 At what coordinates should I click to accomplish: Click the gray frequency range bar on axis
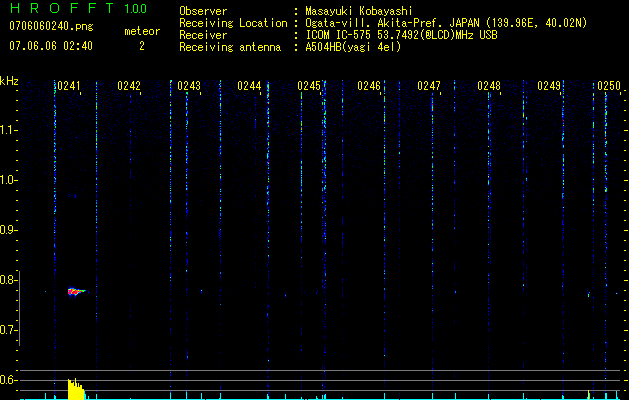coord(19,308)
